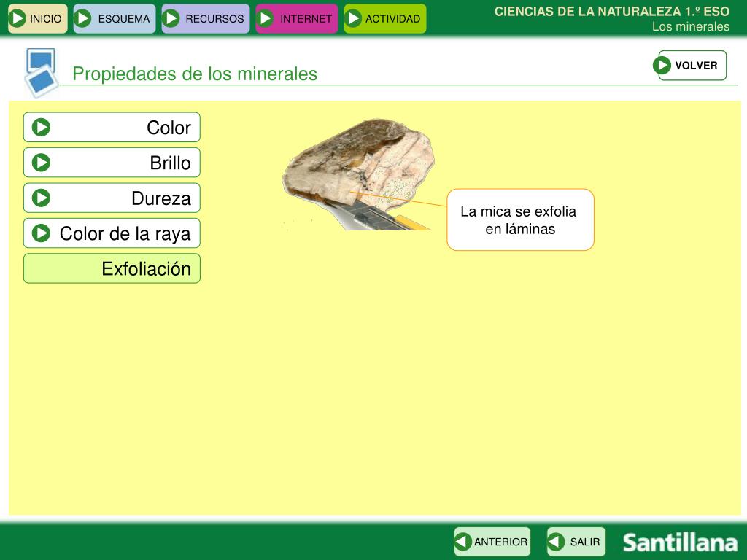Click the 'Los minerales' subtitle

pos(691,27)
